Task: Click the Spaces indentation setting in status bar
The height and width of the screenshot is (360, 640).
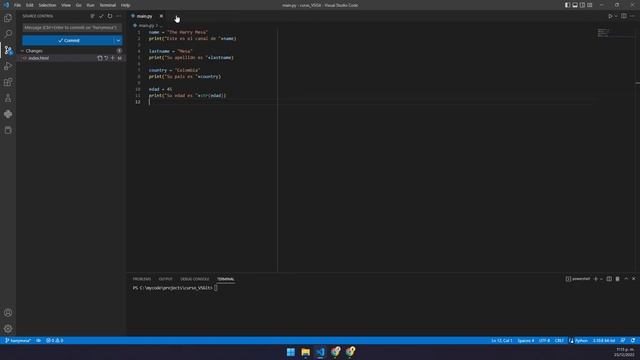Action: 526,340
